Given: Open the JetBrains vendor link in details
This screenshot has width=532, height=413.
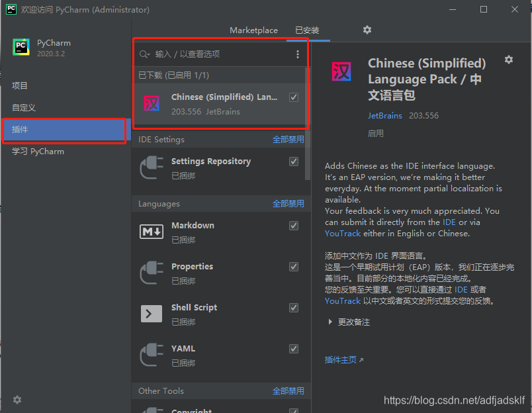Looking at the screenshot, I should coord(384,116).
